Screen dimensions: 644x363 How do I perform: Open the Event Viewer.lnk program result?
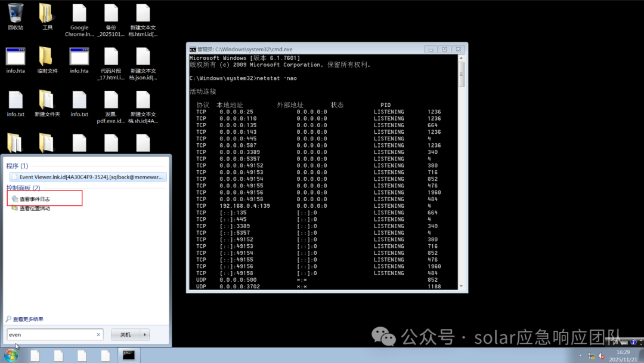88,177
